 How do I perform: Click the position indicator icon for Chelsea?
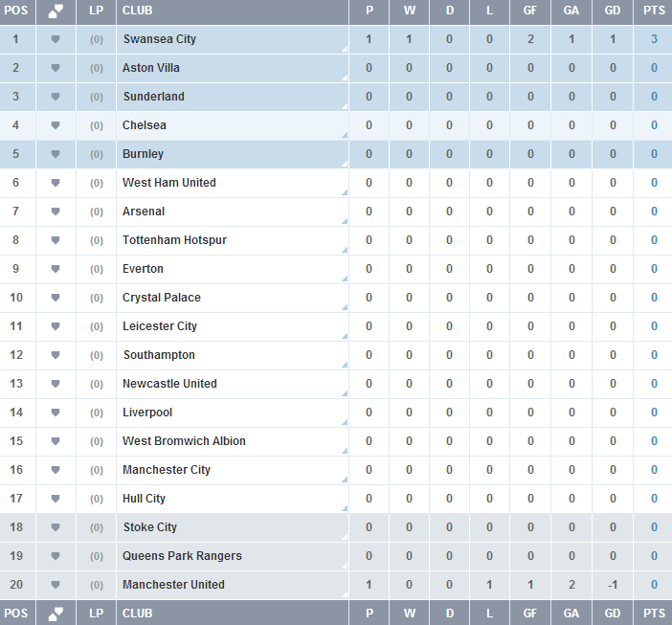(x=56, y=125)
